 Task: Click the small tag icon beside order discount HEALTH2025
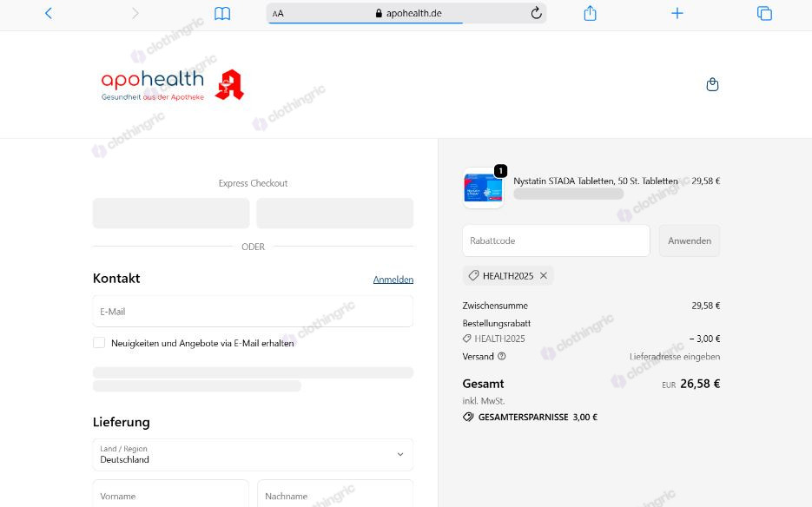pyautogui.click(x=467, y=339)
